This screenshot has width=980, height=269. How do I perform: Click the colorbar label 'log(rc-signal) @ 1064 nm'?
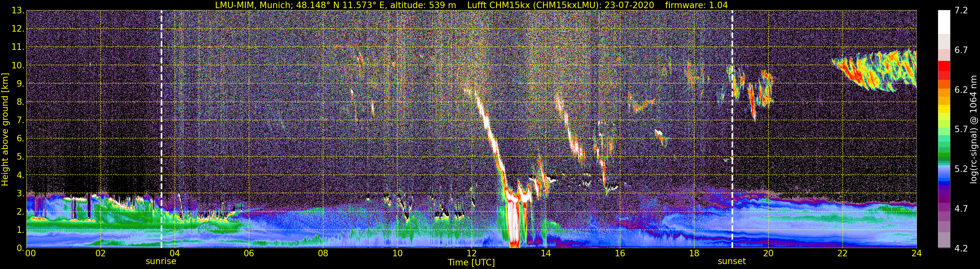tap(973, 129)
